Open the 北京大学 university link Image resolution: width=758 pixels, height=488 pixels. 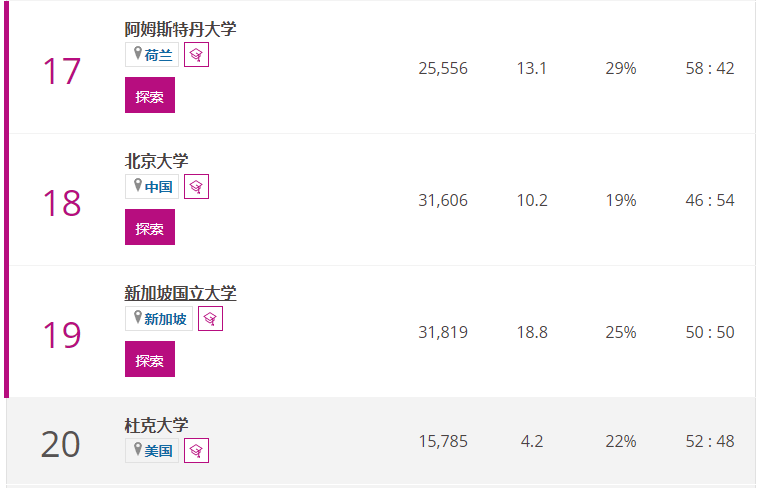[x=156, y=161]
